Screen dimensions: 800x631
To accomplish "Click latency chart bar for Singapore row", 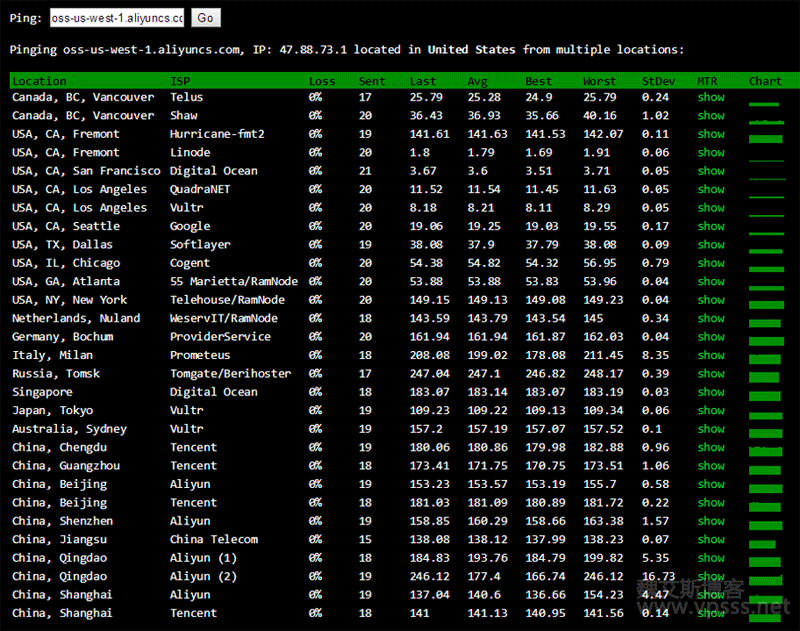I will [x=765, y=396].
